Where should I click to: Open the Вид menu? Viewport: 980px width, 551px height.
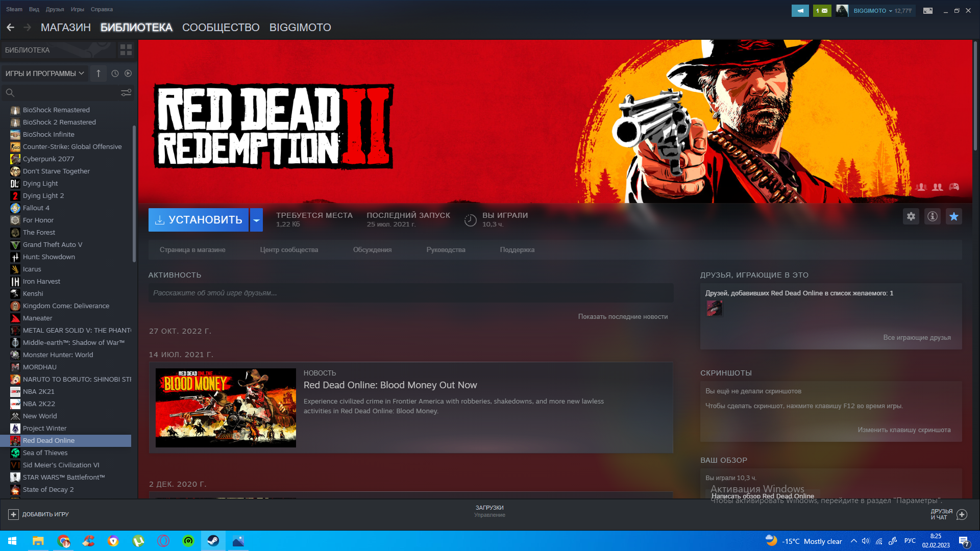coord(34,9)
